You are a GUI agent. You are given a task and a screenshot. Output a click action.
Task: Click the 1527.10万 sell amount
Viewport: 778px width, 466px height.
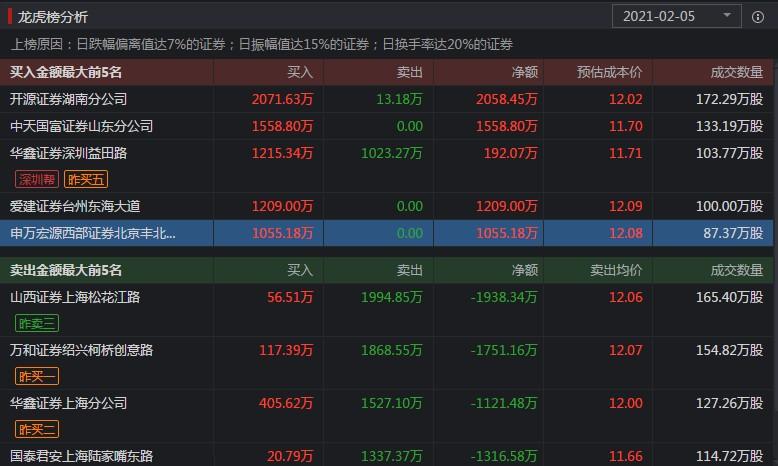click(x=391, y=403)
